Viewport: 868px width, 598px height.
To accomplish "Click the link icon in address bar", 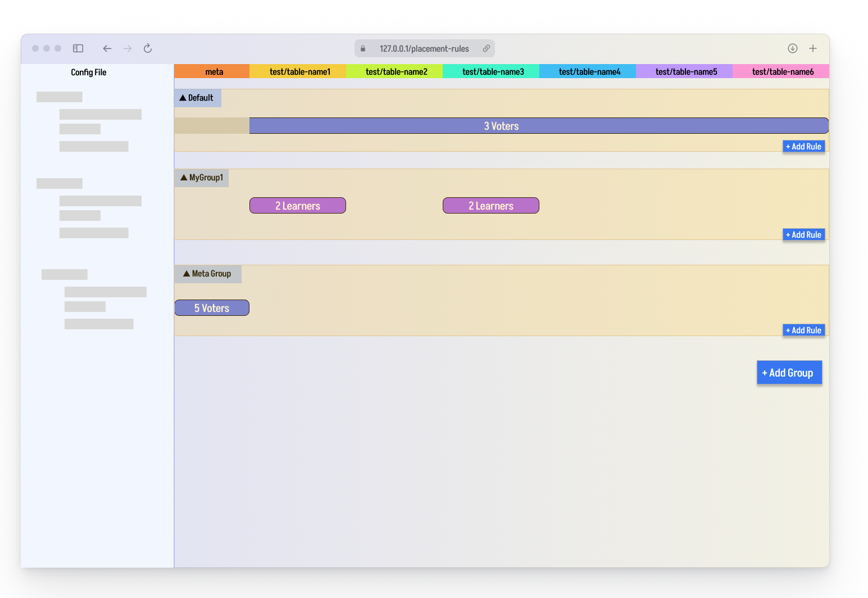I will (x=487, y=48).
